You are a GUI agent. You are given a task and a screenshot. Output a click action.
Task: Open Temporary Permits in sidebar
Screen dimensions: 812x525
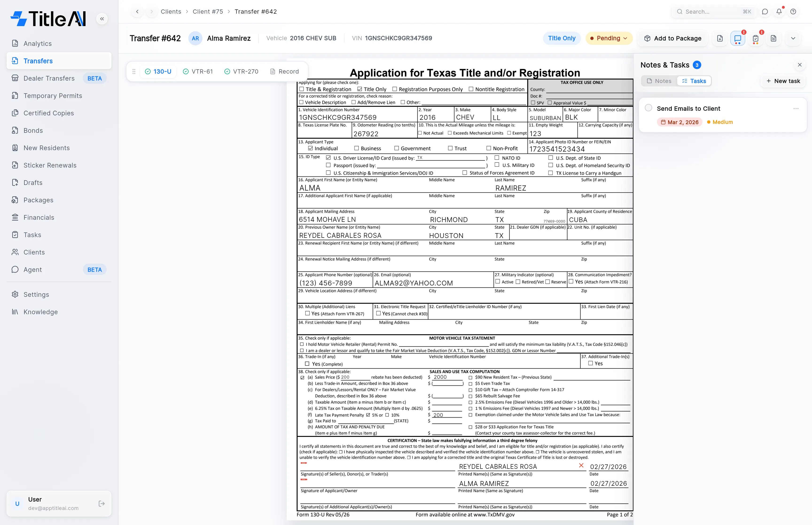point(59,96)
